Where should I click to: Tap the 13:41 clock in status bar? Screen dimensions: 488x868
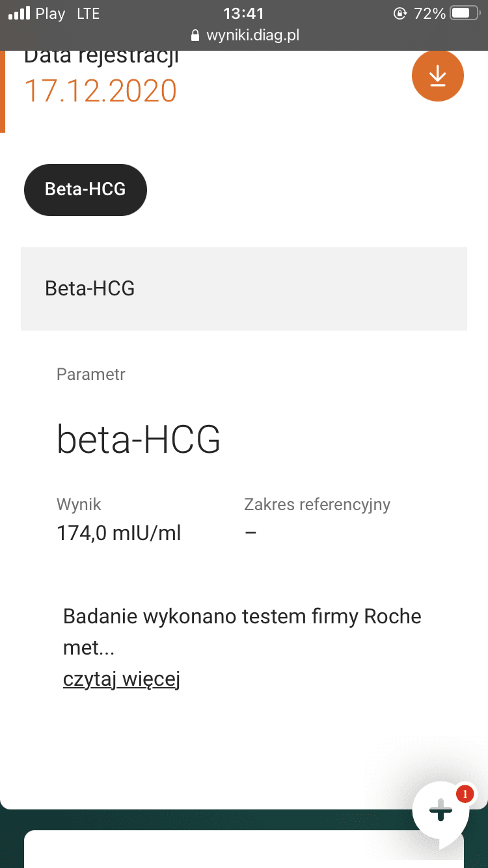tap(243, 14)
